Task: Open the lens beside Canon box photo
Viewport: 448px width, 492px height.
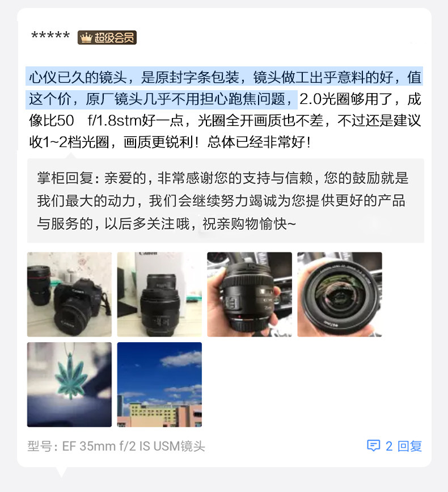Action: click(159, 295)
